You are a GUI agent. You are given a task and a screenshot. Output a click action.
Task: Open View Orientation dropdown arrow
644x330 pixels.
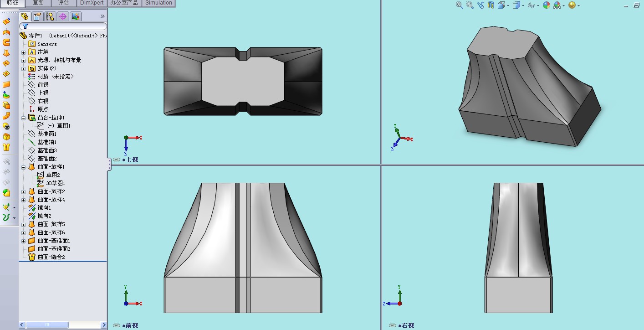(508, 5)
